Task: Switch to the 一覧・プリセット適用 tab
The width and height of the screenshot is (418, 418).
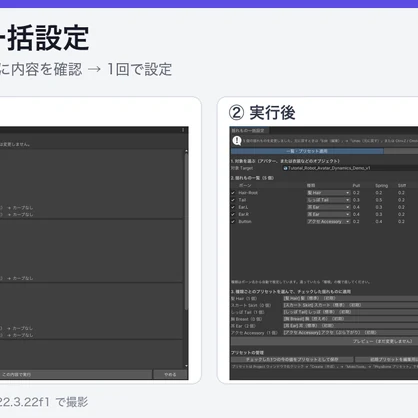Action: [x=307, y=151]
